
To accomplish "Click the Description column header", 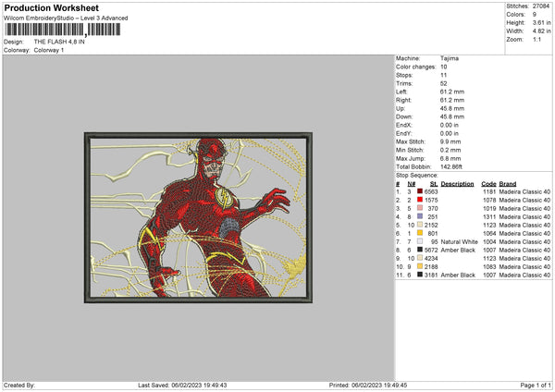I will (x=457, y=184).
